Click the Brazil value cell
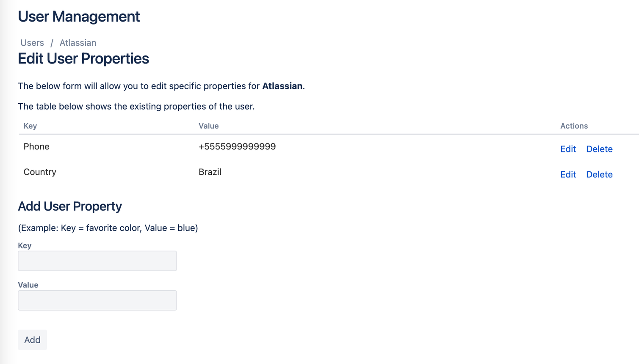 (210, 172)
